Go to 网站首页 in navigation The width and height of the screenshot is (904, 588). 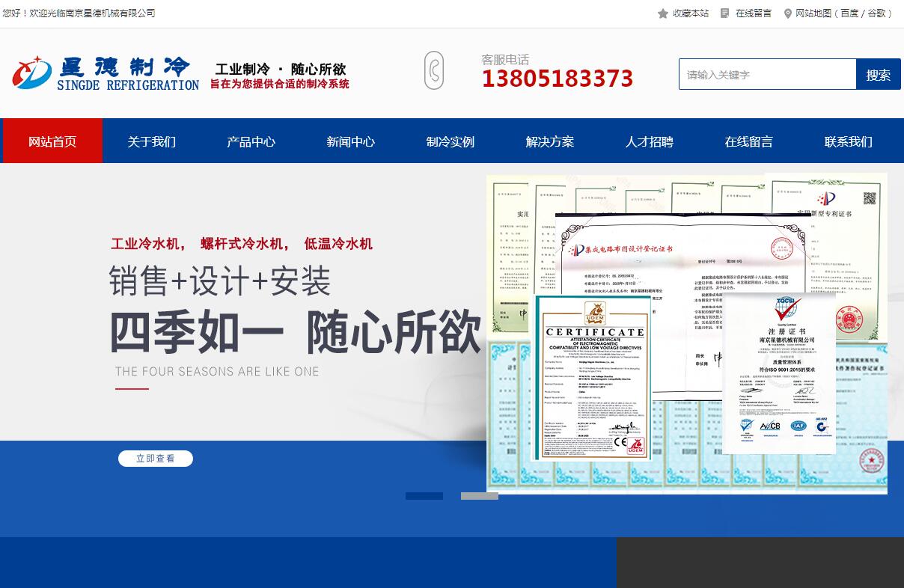pos(52,141)
